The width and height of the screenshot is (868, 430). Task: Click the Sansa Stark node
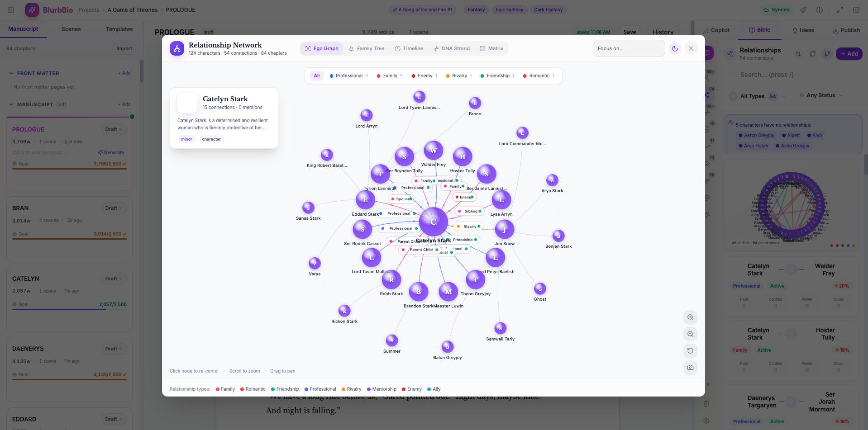point(308,208)
